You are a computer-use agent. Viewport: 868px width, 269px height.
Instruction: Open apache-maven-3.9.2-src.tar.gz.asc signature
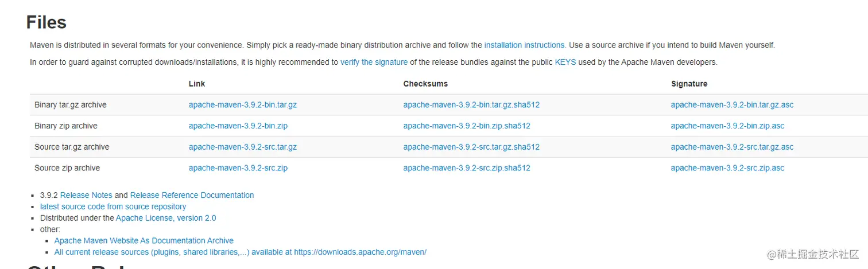pos(732,147)
